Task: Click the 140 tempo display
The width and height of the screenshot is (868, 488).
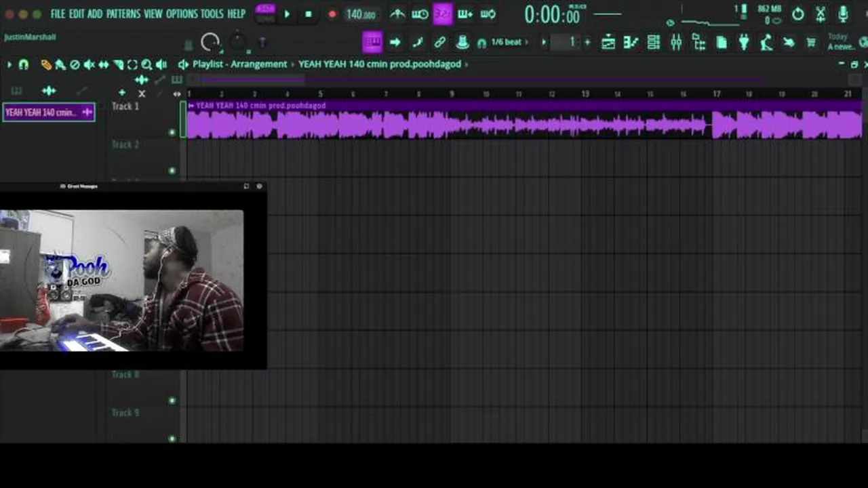Action: tap(360, 14)
